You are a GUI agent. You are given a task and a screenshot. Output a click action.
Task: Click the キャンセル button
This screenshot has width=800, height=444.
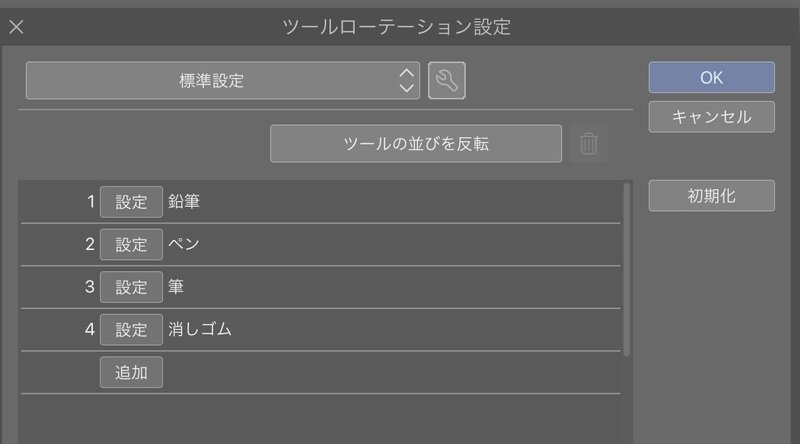click(711, 117)
